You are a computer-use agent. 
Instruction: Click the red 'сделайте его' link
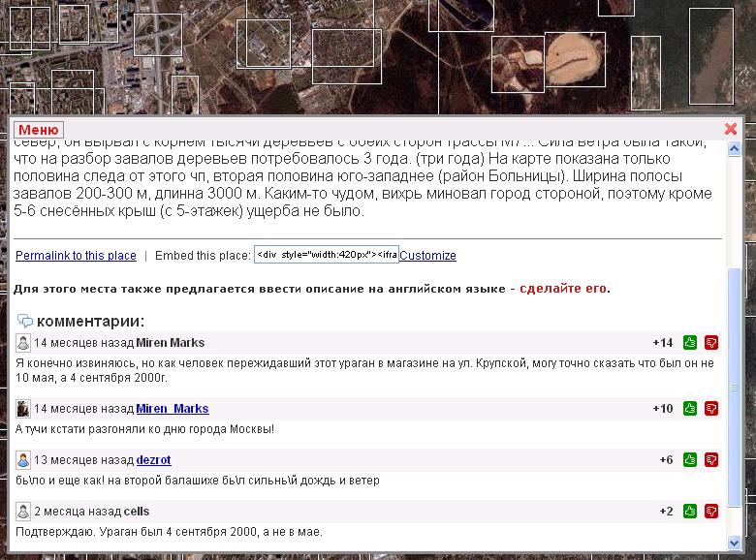click(563, 289)
